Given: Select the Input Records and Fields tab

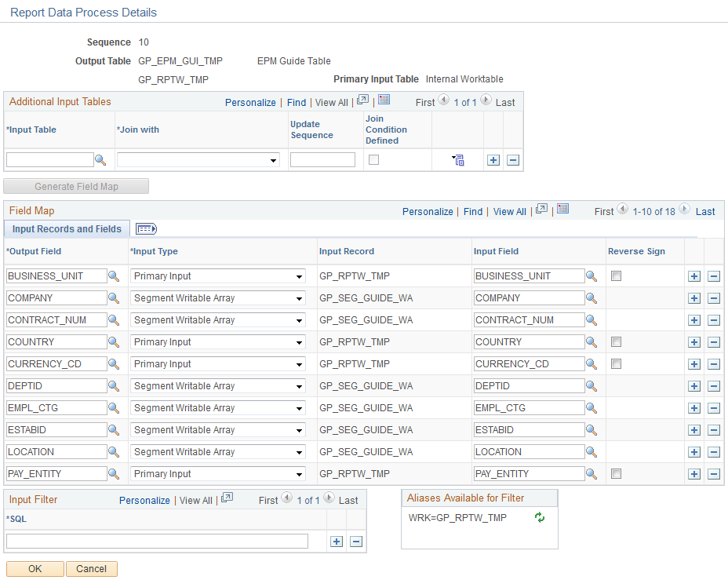Looking at the screenshot, I should [67, 228].
